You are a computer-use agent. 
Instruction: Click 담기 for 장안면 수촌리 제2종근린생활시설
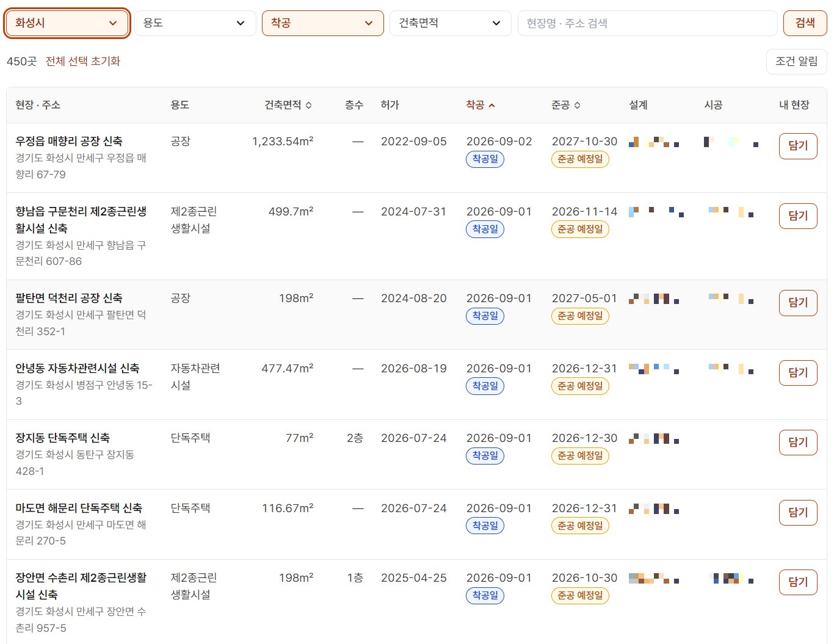(x=798, y=582)
